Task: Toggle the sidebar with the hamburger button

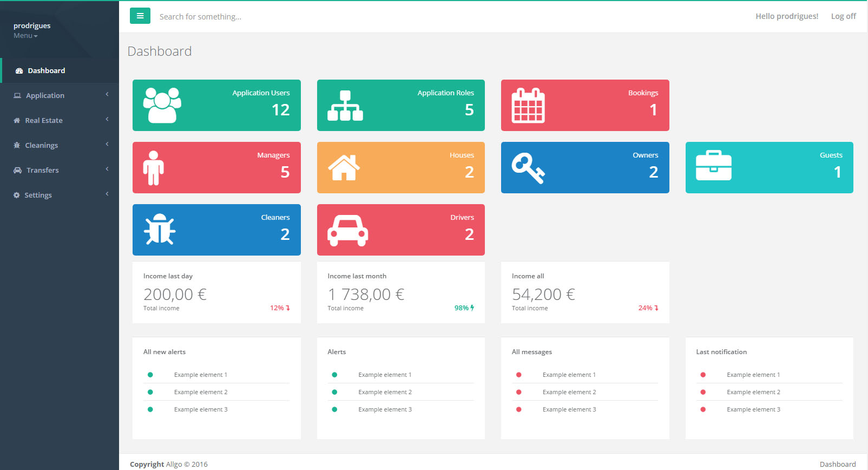Action: [140, 16]
